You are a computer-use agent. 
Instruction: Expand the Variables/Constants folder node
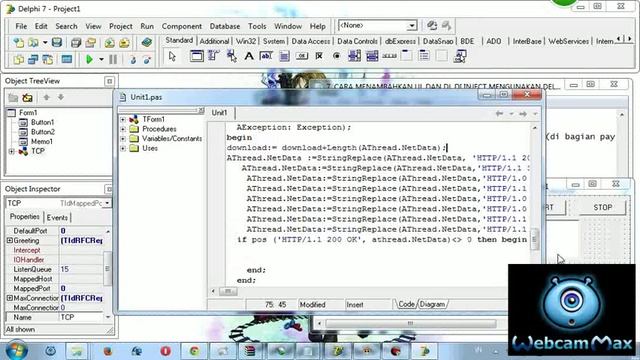click(123, 139)
